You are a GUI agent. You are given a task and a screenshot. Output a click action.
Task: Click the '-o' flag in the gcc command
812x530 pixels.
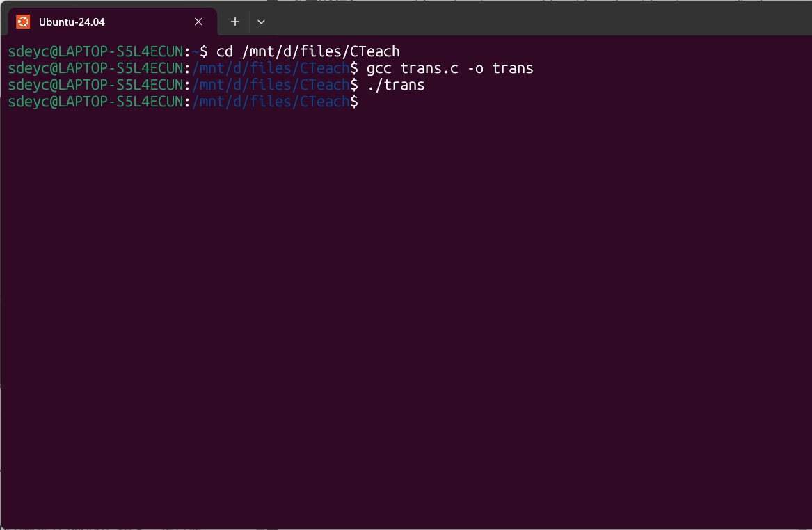tap(475, 68)
